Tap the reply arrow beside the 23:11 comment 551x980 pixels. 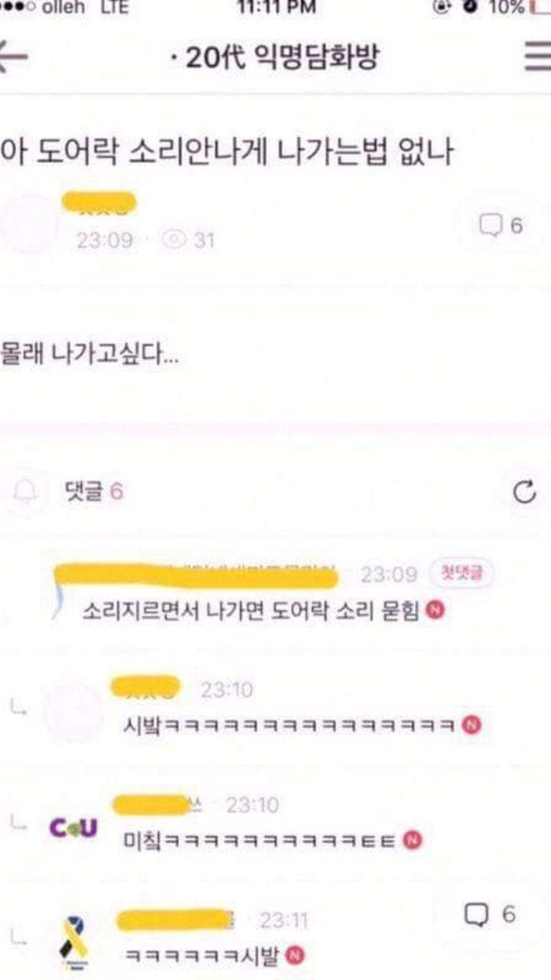(18, 940)
